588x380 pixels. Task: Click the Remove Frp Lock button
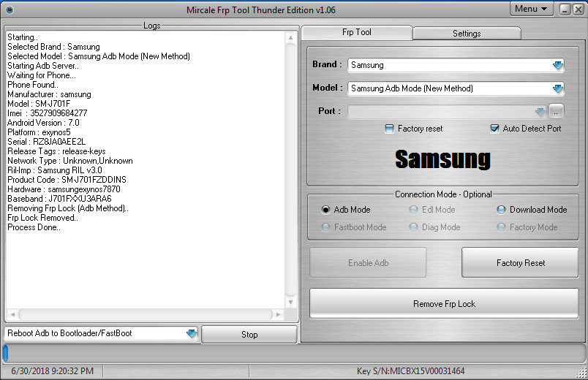(x=444, y=303)
